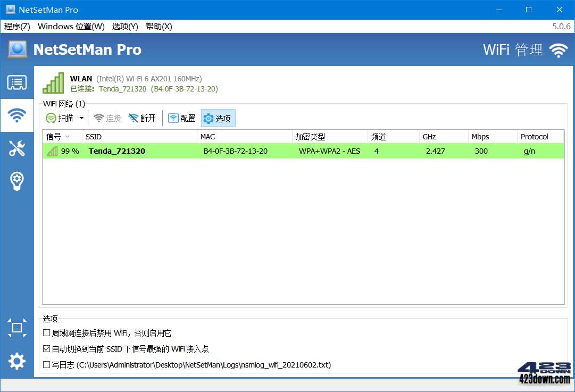Open the 程序(Z) menu

tap(16, 26)
